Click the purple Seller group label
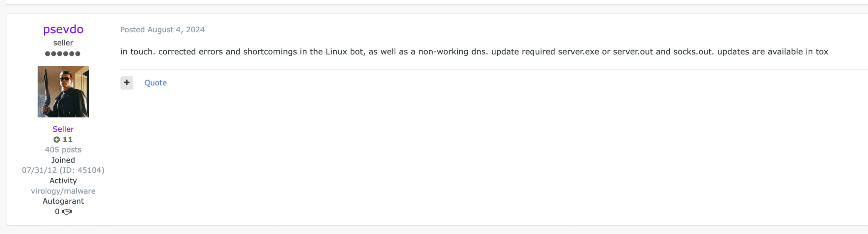 click(63, 129)
